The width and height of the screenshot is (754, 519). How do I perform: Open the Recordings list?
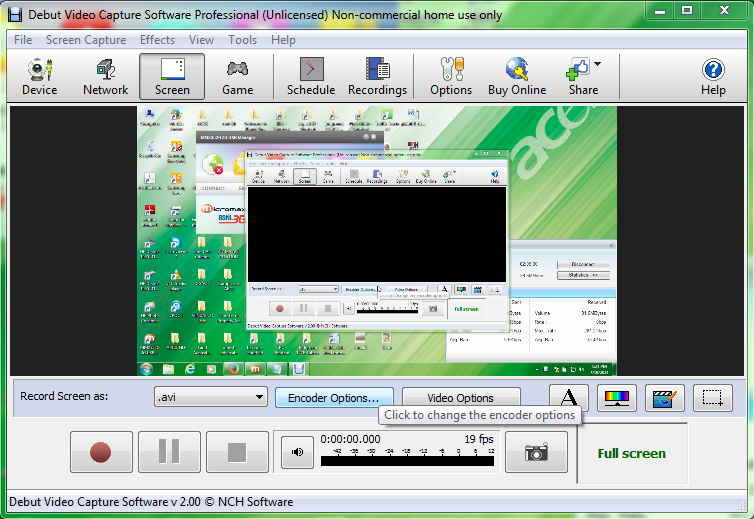(x=377, y=77)
